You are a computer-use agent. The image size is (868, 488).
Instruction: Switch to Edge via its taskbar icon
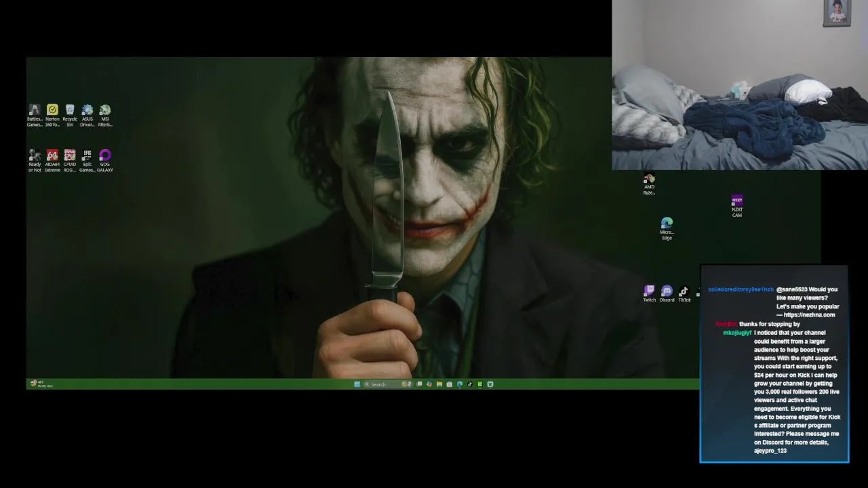[460, 384]
